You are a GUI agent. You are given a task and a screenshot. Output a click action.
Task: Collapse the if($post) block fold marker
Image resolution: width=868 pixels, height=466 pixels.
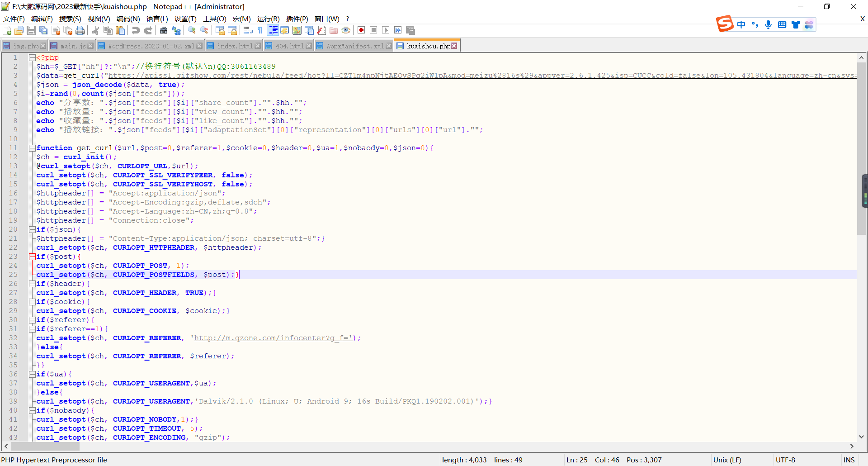pos(32,257)
